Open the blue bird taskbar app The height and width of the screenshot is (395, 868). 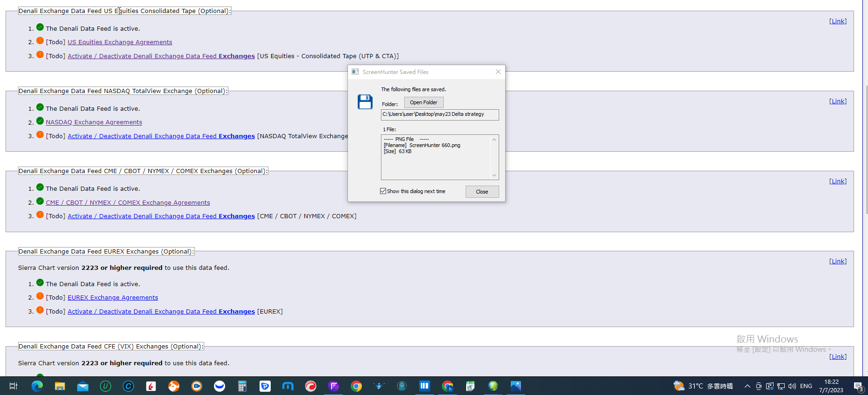[x=379, y=386]
